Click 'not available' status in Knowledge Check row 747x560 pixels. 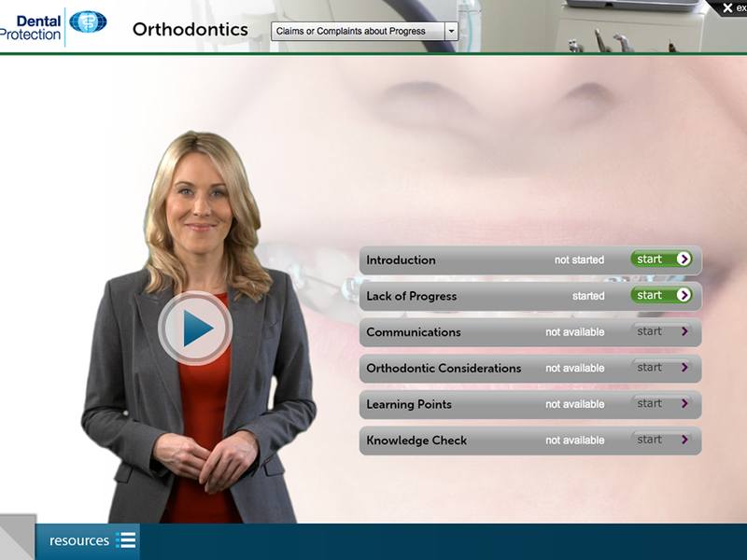click(x=575, y=441)
